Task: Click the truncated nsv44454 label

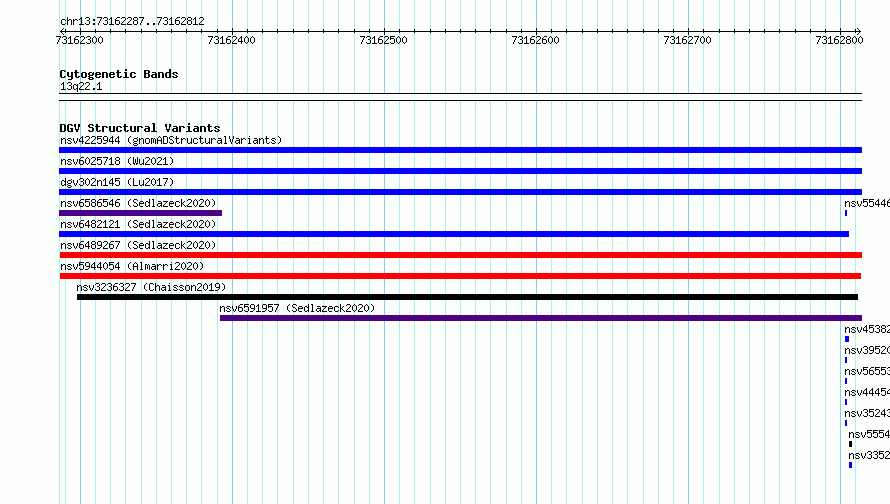Action: pos(867,392)
